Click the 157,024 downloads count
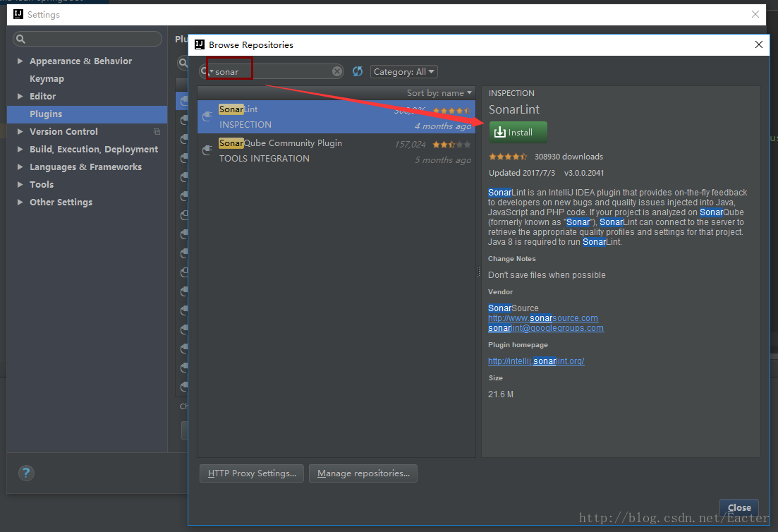The width and height of the screenshot is (778, 532). [410, 145]
